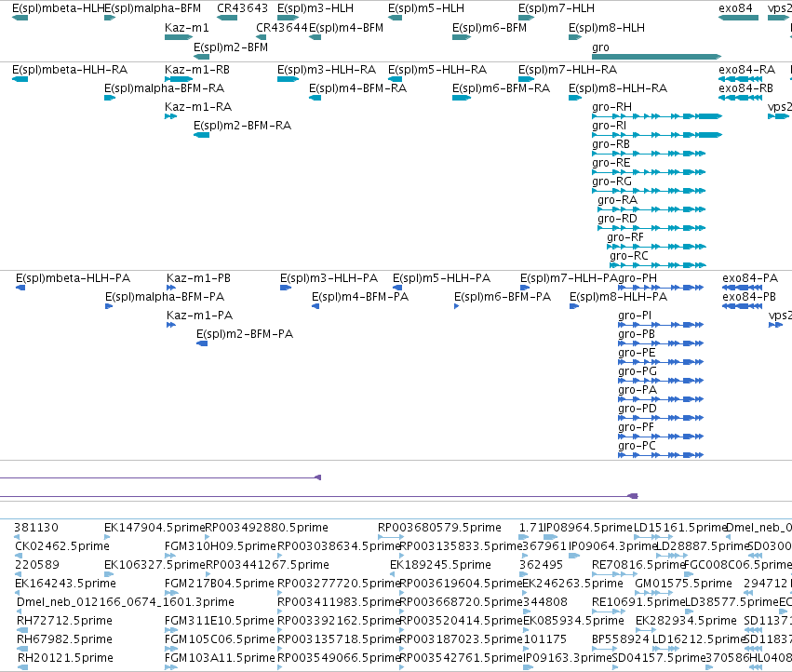Viewport: 792px width, 672px height.
Task: Select the E(spl)m8-HLH gene label
Action: [607, 28]
